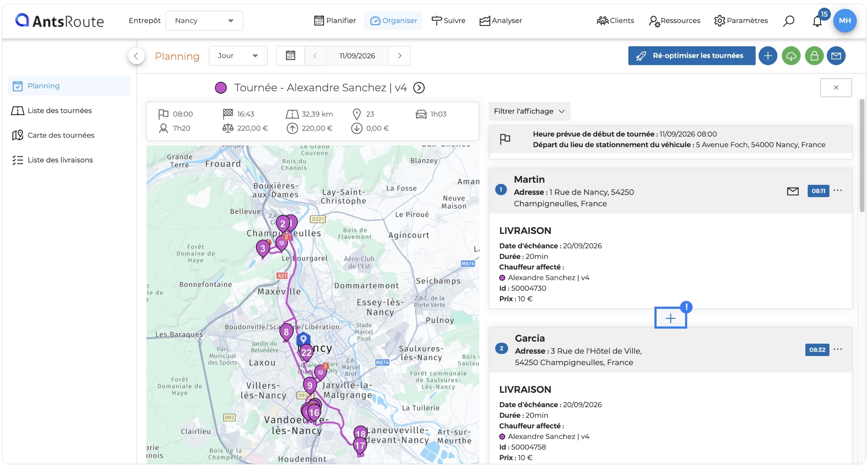
Task: Open Martin stop three-dot menu
Action: (x=838, y=191)
